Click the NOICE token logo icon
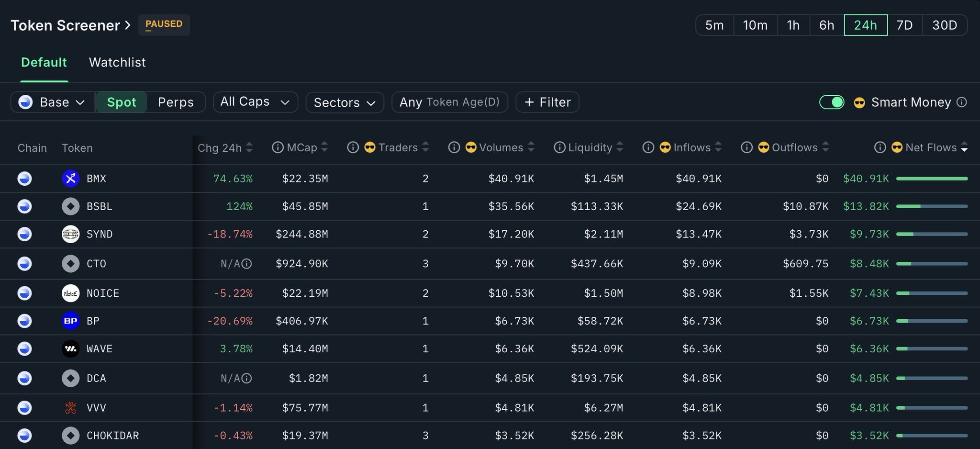Image resolution: width=980 pixels, height=449 pixels. [x=70, y=293]
